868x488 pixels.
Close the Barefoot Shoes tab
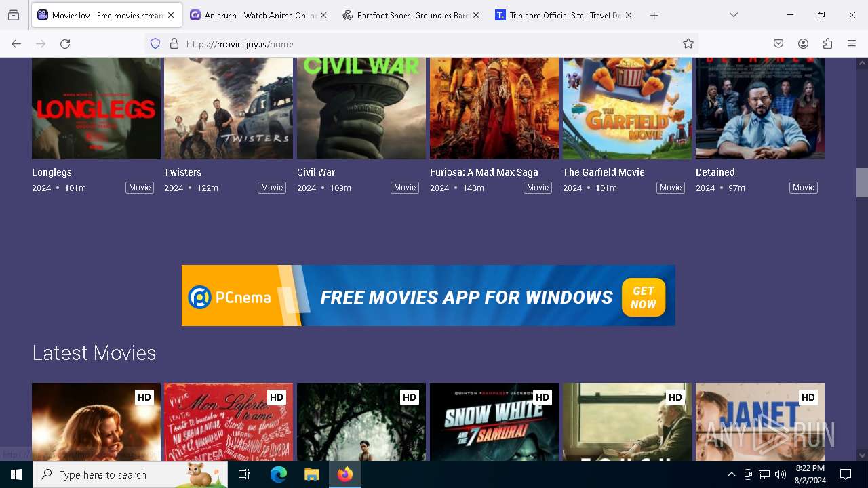coord(476,15)
